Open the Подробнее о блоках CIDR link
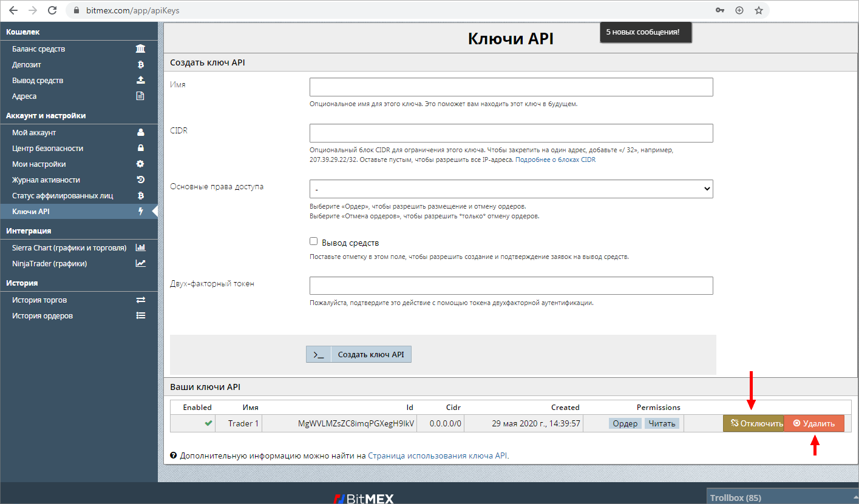This screenshot has height=504, width=859. click(555, 160)
